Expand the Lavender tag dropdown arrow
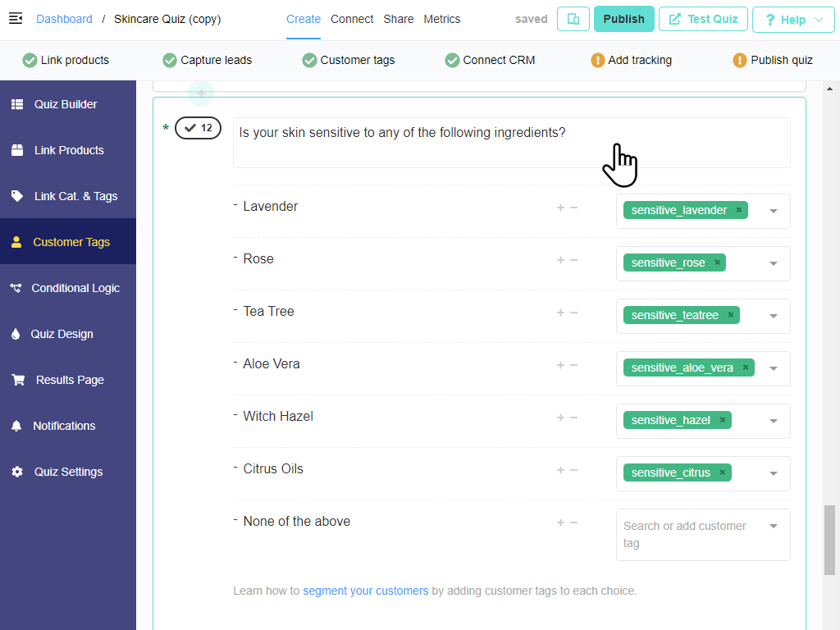Viewport: 840px width, 630px height. (x=774, y=211)
